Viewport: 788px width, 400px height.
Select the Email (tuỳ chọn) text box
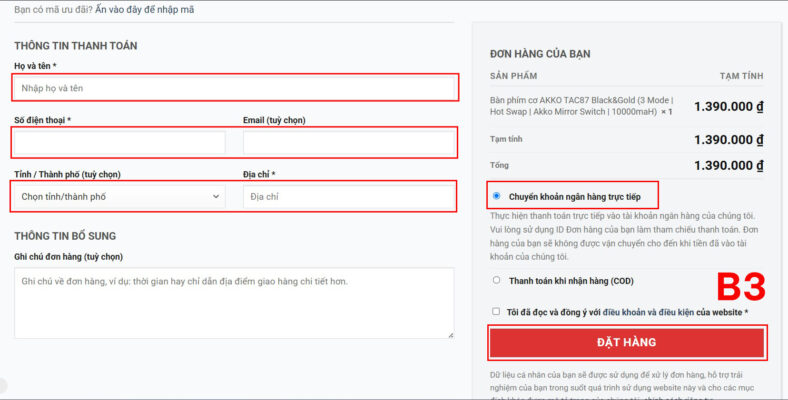coord(348,144)
